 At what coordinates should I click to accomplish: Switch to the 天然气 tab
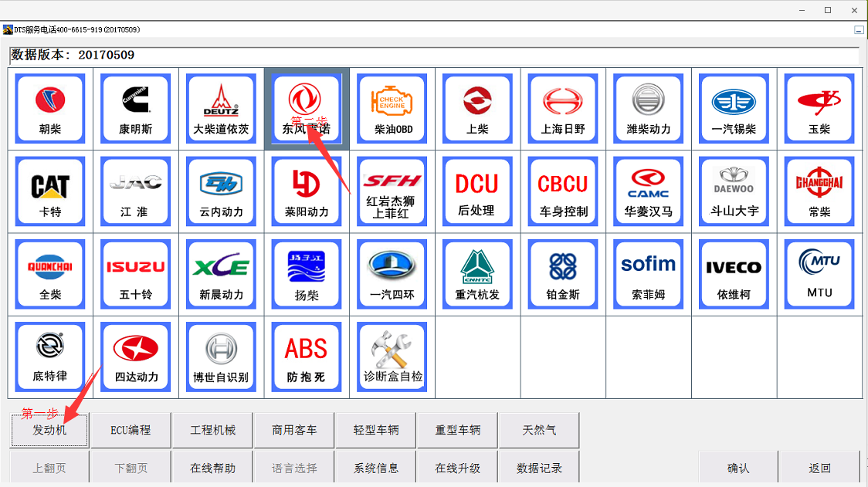[539, 430]
